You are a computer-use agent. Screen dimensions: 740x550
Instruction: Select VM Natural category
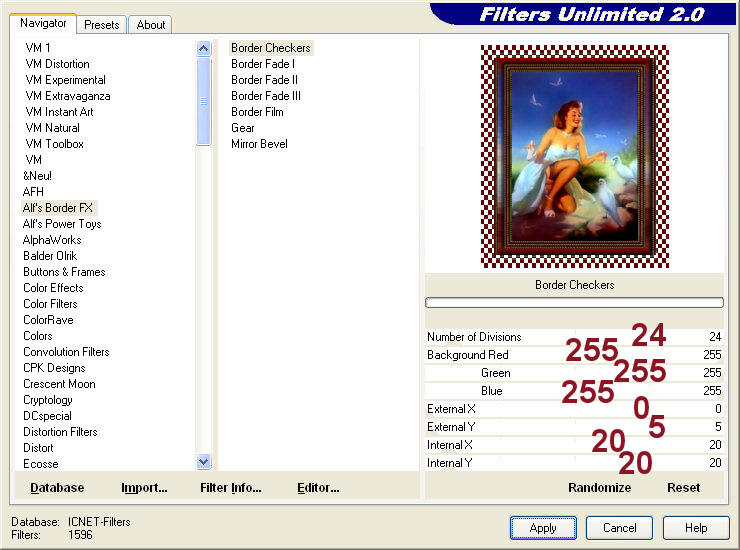pyautogui.click(x=52, y=128)
